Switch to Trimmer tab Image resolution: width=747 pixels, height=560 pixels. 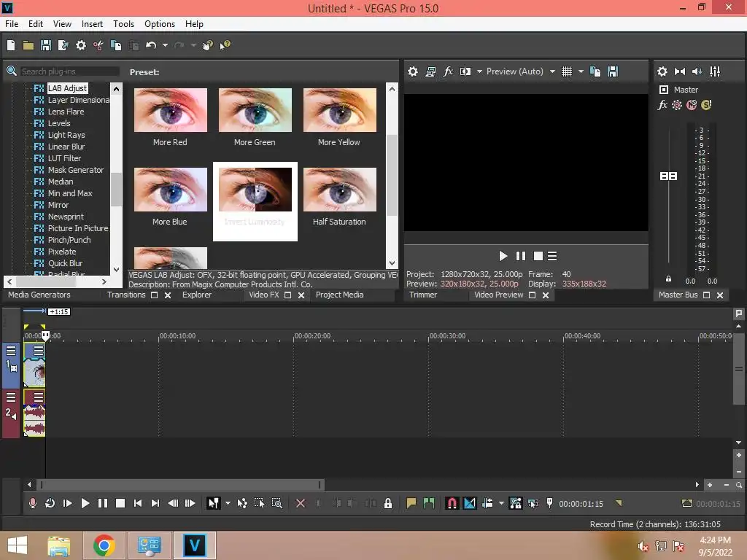click(x=423, y=295)
